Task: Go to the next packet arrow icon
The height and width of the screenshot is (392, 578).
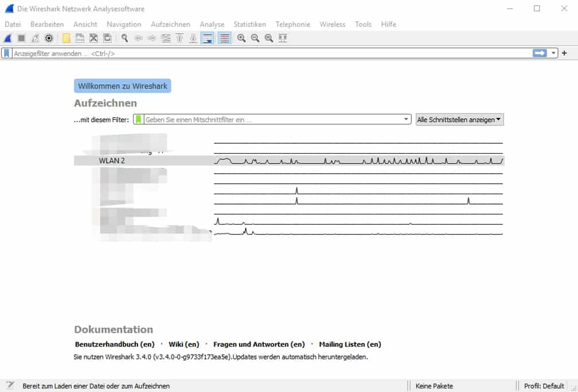Action: [x=152, y=38]
